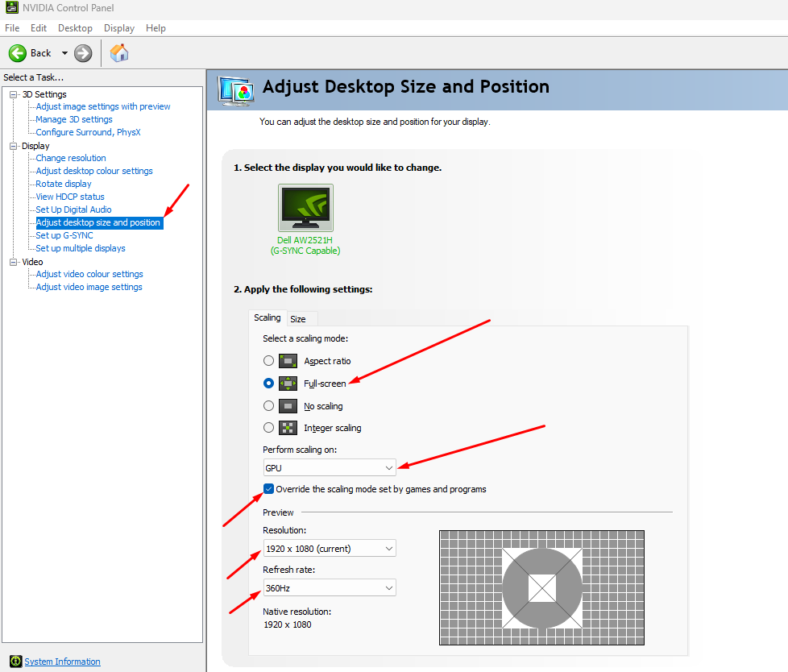Collapse the Display tree node
The width and height of the screenshot is (788, 672).
(x=14, y=147)
